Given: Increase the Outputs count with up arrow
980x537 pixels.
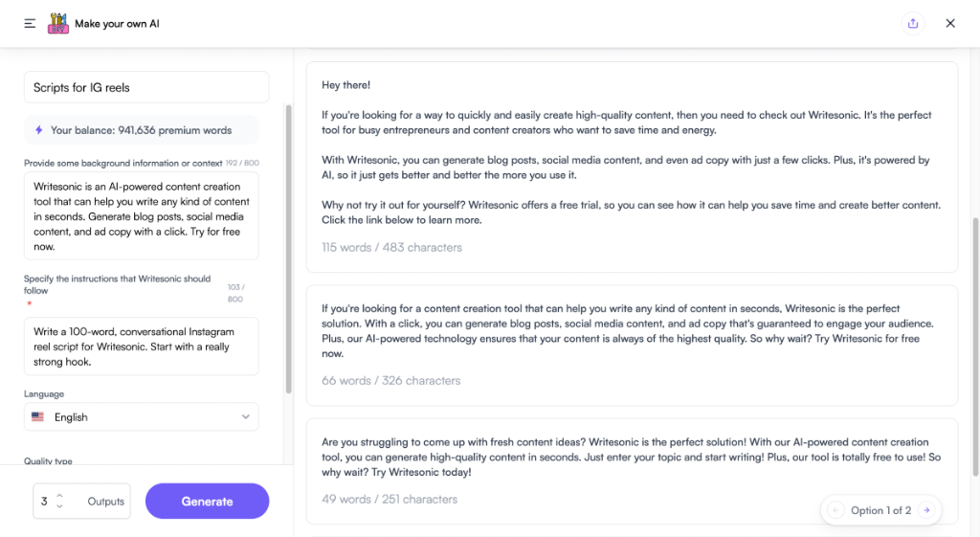Looking at the screenshot, I should coord(59,496).
